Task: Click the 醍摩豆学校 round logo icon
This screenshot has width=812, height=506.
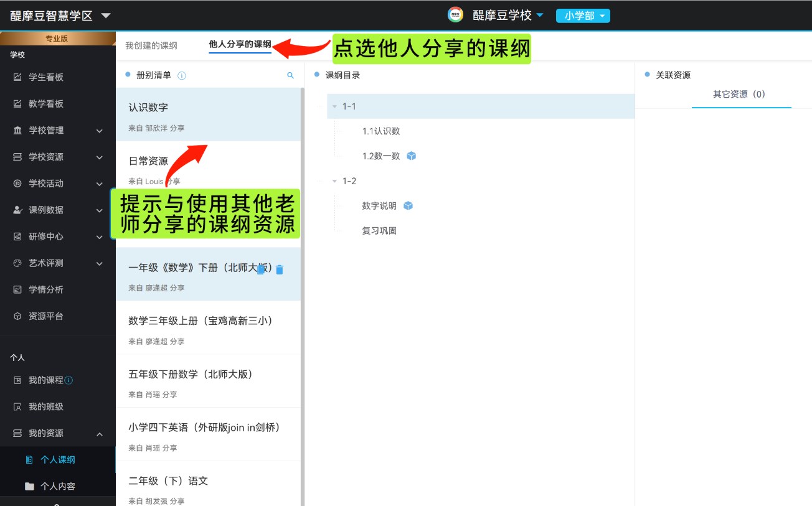Action: click(455, 15)
